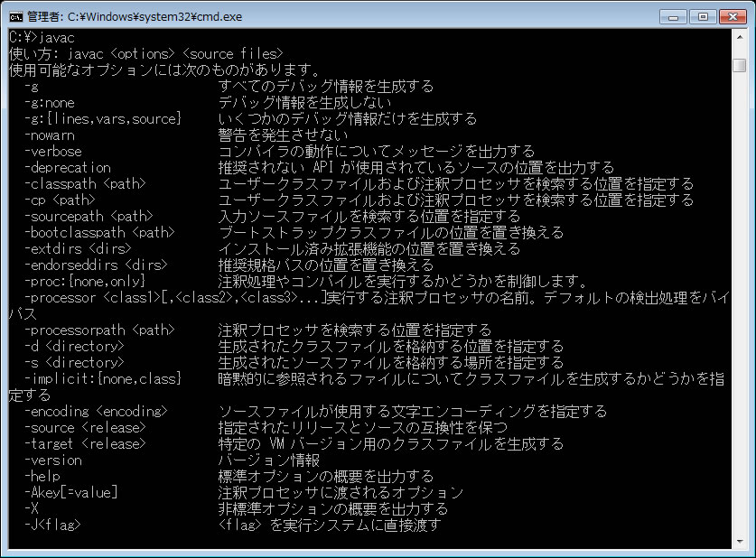
Task: Click the '-J<flag>' option text
Action: point(53,525)
